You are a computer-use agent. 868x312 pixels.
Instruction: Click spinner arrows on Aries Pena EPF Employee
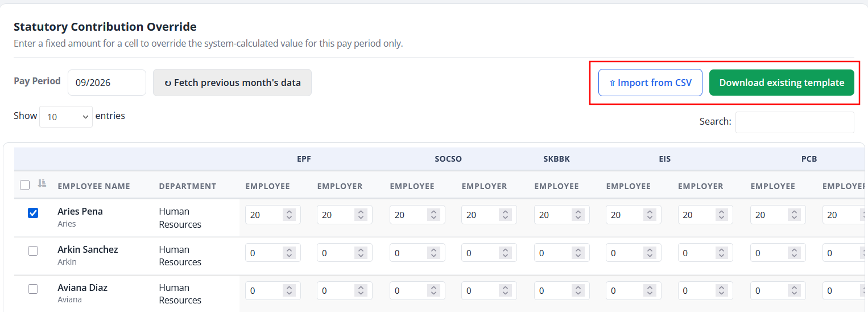289,215
